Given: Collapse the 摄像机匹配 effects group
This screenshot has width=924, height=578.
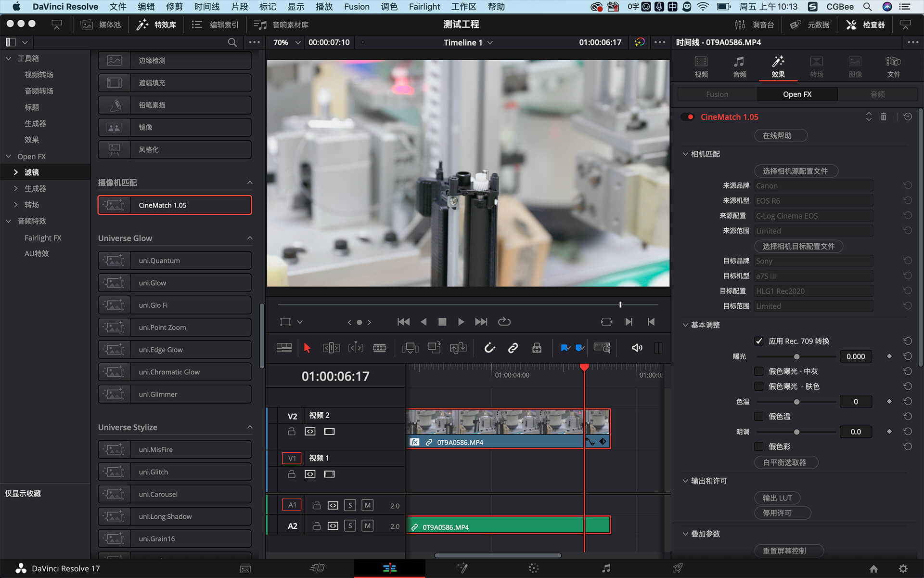Looking at the screenshot, I should click(x=250, y=183).
